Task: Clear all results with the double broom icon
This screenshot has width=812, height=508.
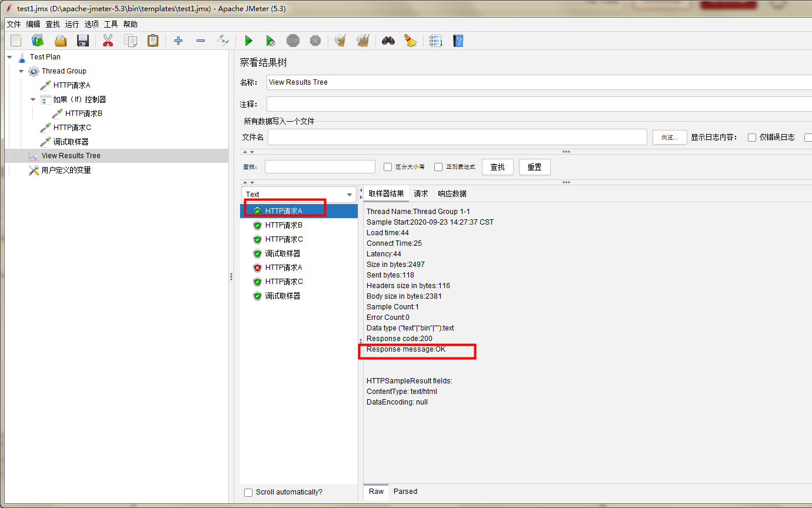Action: point(362,41)
